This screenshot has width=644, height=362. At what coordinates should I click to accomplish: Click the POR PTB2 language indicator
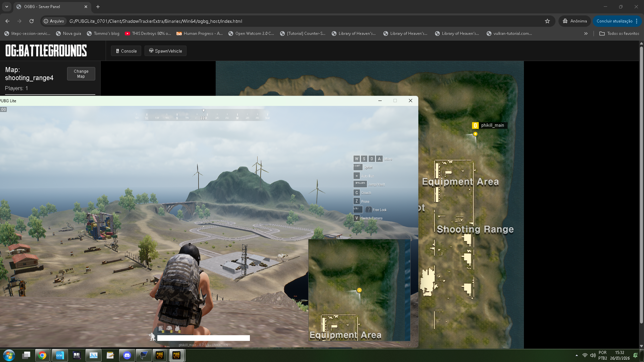coord(602,355)
